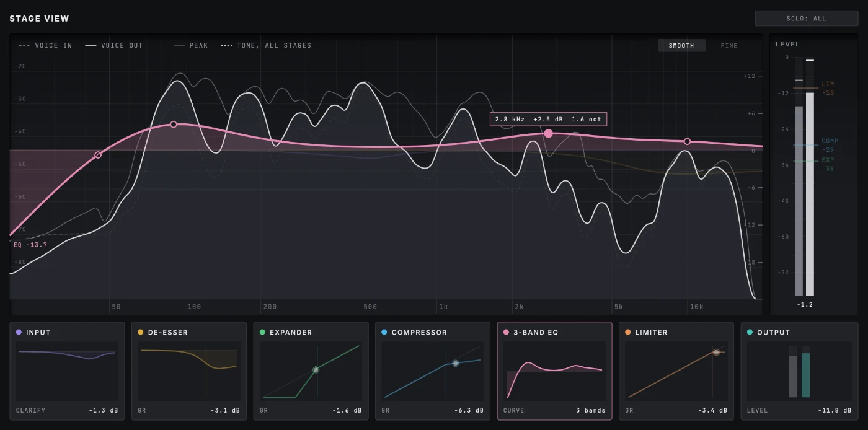Click the -1.2 level meter readout
This screenshot has height=430, width=868.
(804, 305)
